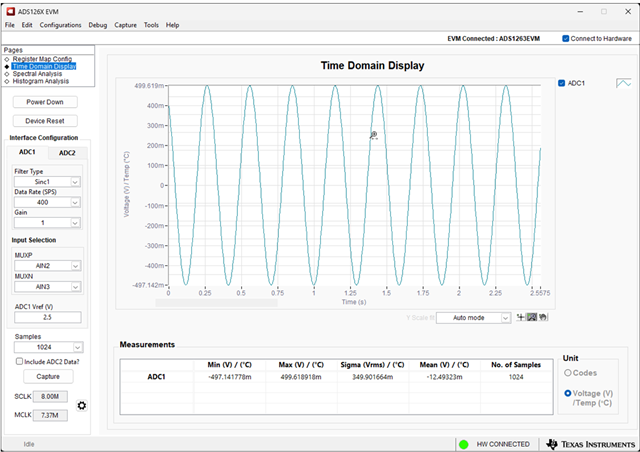Toggle the ADC1 plot visibility checkbox
This screenshot has height=452, width=640.
pos(562,83)
